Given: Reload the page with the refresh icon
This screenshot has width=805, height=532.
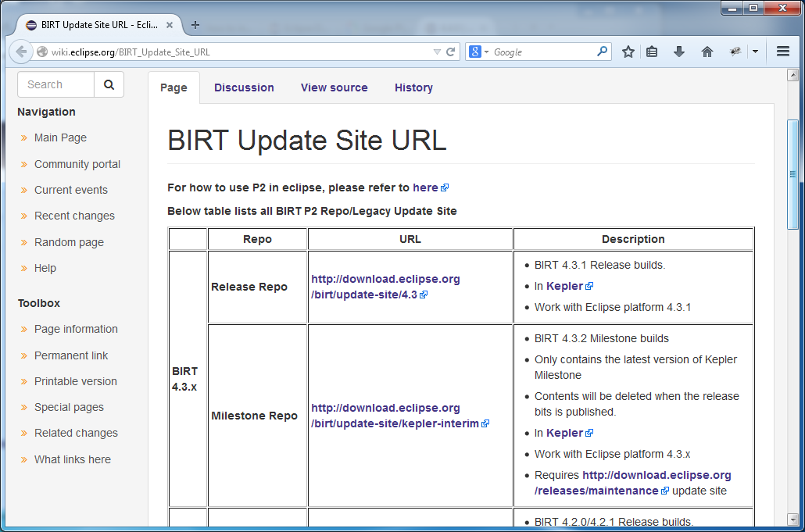Looking at the screenshot, I should pyautogui.click(x=451, y=52).
